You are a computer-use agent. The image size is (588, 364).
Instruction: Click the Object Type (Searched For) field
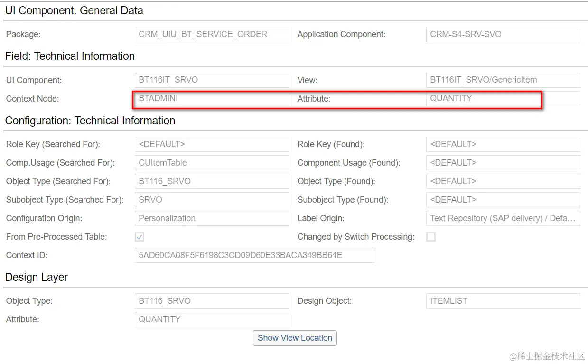[x=212, y=181]
